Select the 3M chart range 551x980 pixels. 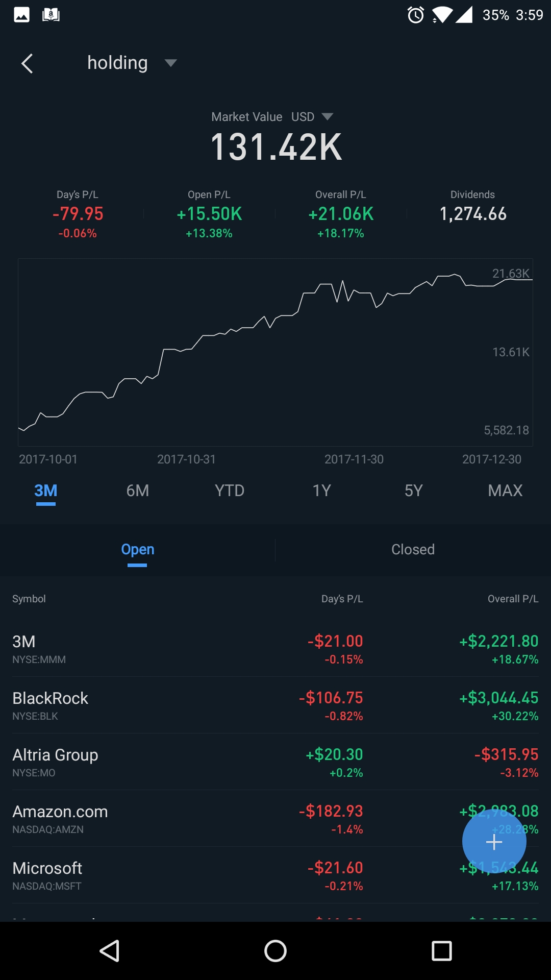(x=45, y=491)
